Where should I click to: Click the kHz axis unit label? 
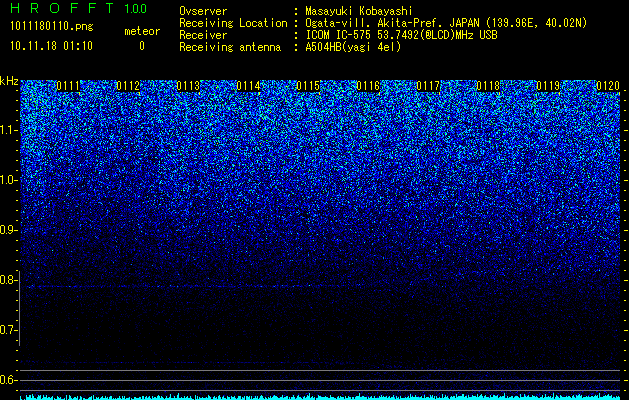pos(9,81)
